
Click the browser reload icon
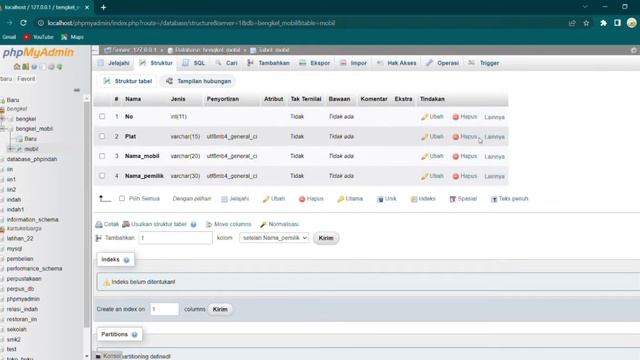click(x=23, y=23)
